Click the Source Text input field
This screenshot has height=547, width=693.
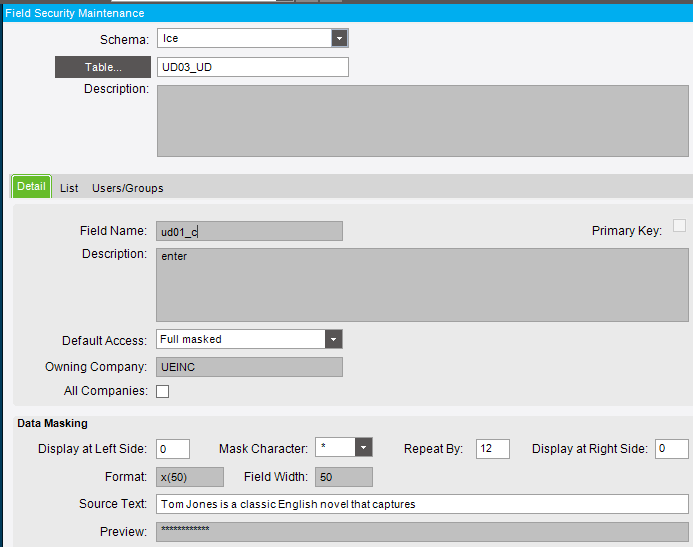[x=422, y=504]
